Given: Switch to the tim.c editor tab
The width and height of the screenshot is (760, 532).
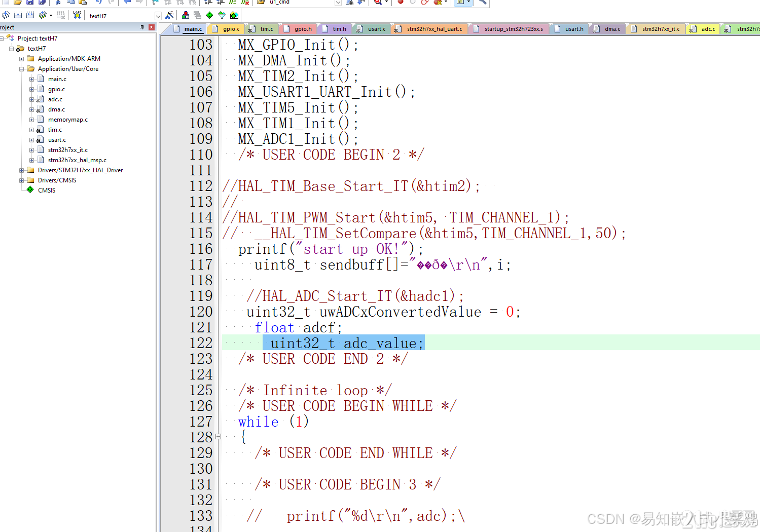Looking at the screenshot, I should coord(263,29).
